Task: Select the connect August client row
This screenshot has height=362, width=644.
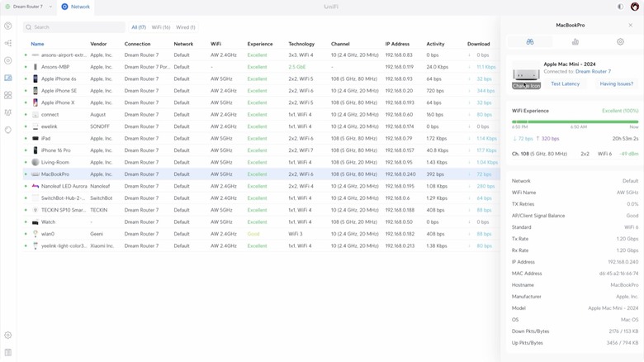Action: coord(261,114)
